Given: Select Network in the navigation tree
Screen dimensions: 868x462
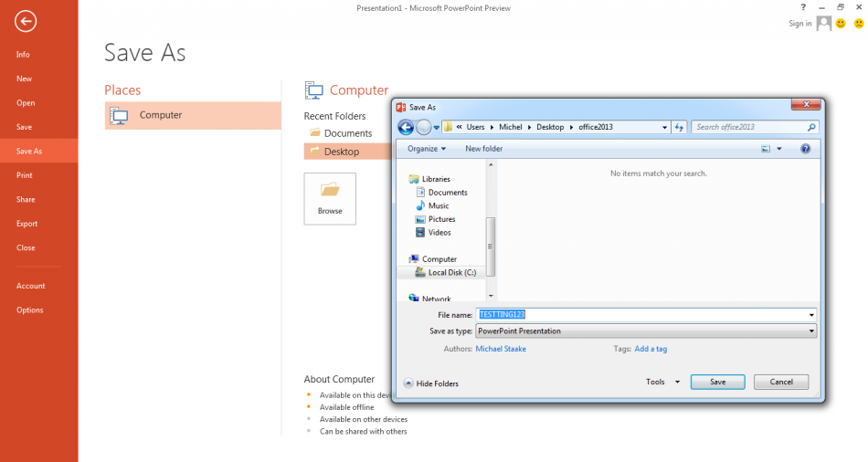Looking at the screenshot, I should tap(436, 299).
